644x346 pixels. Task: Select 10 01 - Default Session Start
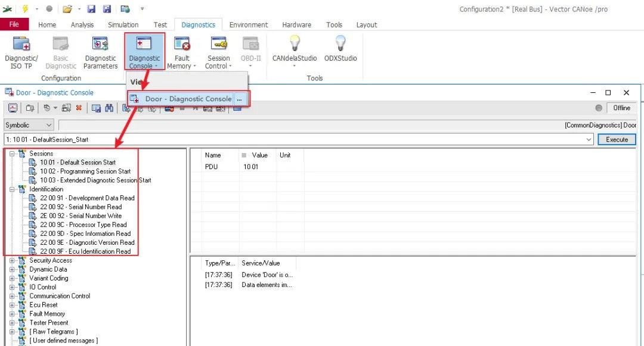(x=78, y=163)
